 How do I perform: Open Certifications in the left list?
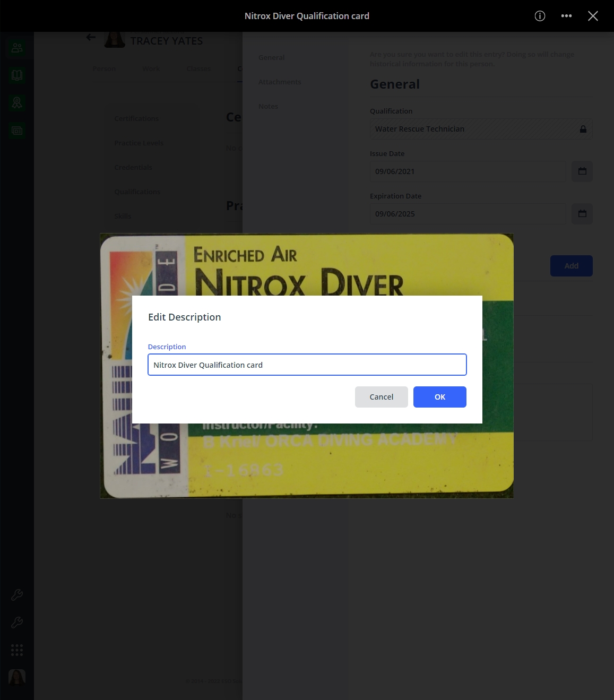136,118
